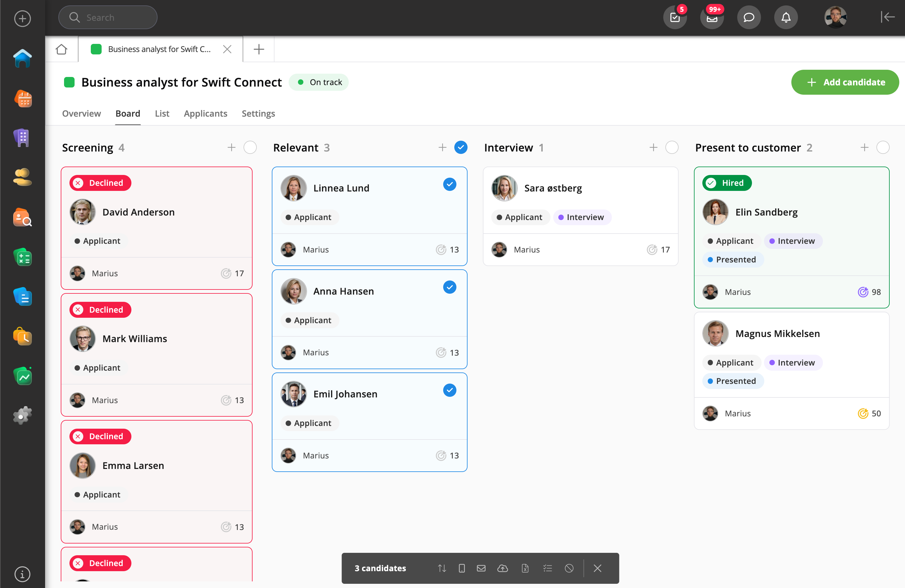
Task: Open the On track status dropdown
Action: coord(319,82)
